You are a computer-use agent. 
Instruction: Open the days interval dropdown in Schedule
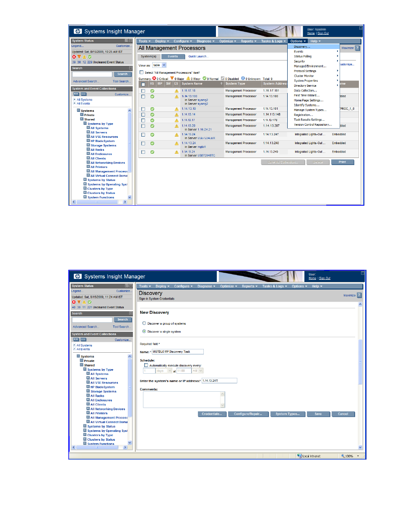tap(164, 371)
